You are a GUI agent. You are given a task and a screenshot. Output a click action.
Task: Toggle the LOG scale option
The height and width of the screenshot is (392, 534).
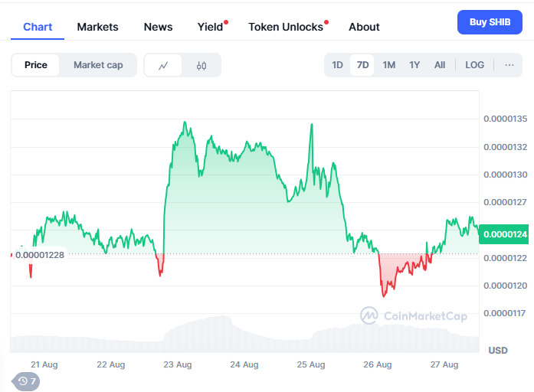pos(475,65)
